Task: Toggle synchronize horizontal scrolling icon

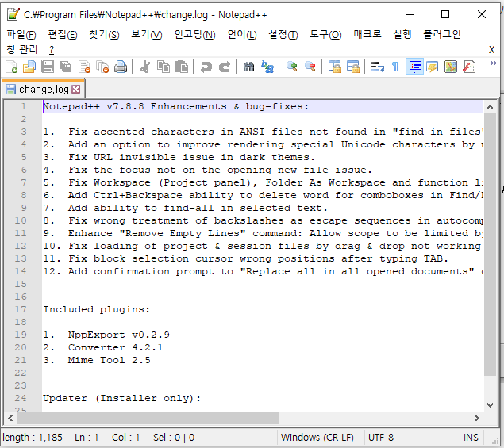Action: [353, 67]
